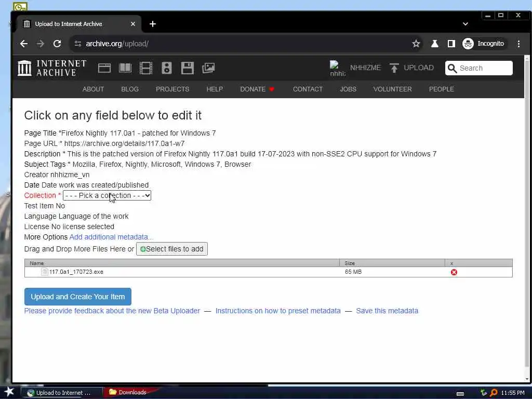The width and height of the screenshot is (532, 399).
Task: Open the Software floppy disk icon
Action: tap(187, 68)
